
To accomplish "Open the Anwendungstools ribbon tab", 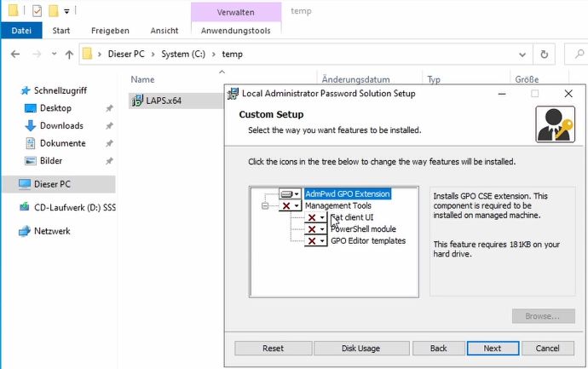I will coord(236,31).
